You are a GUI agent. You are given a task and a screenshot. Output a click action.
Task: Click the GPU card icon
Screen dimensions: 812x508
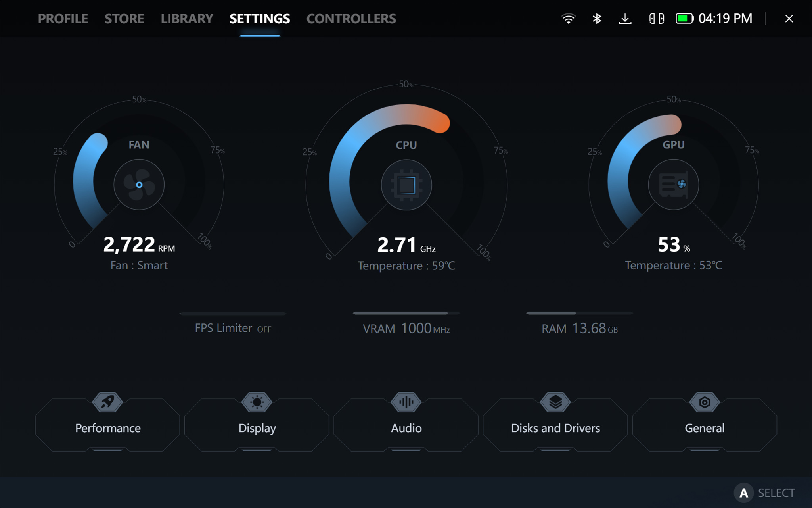673,185
